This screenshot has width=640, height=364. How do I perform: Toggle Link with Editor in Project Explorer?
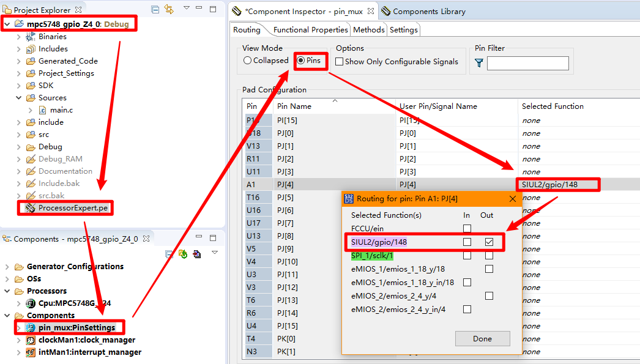(x=169, y=9)
